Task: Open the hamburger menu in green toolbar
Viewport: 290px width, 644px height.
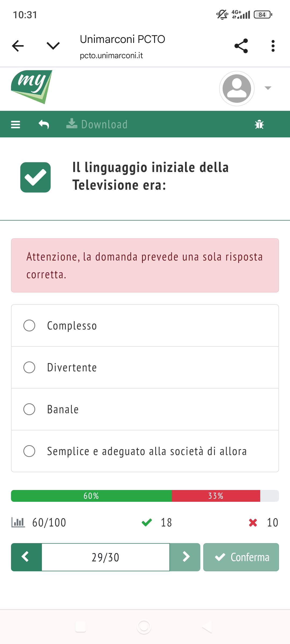Action: point(16,125)
